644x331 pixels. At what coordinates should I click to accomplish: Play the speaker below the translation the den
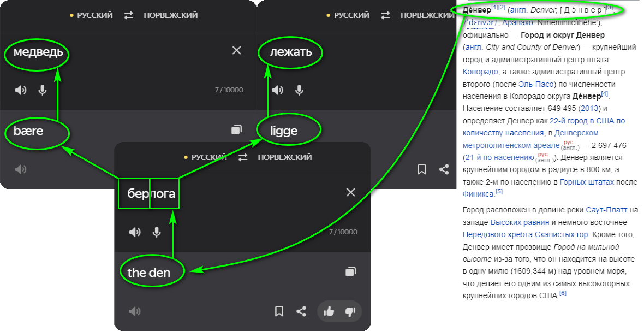coord(135,311)
